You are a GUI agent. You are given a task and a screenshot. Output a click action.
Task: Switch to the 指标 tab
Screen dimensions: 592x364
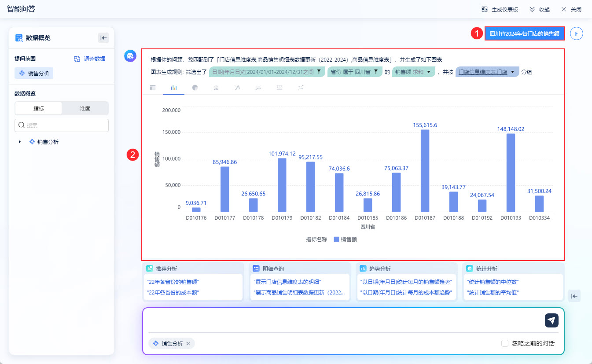click(x=39, y=108)
